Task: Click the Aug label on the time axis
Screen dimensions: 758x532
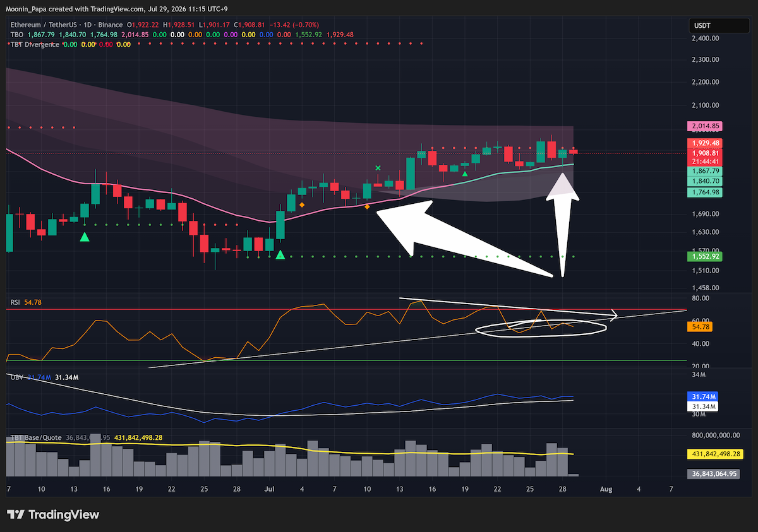Action: tap(606, 488)
